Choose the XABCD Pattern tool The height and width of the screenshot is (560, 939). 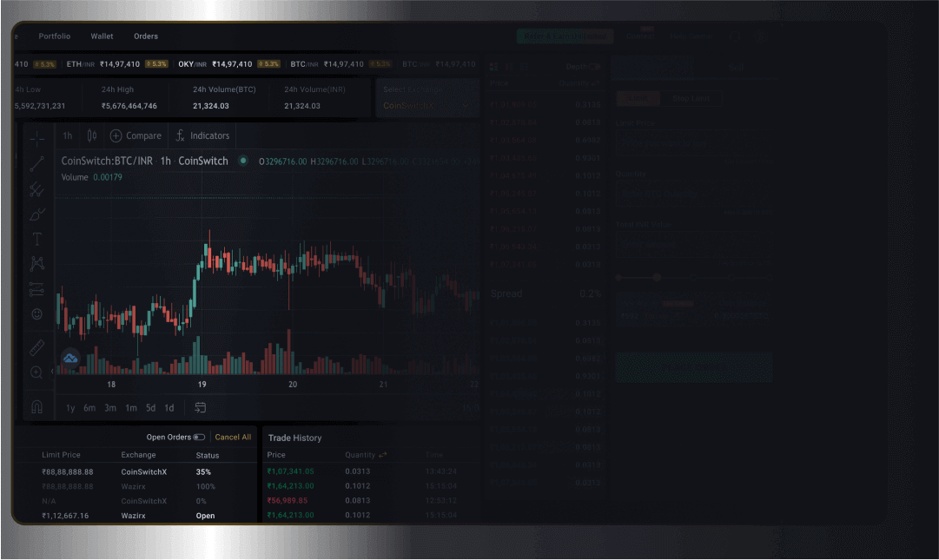pos(36,263)
